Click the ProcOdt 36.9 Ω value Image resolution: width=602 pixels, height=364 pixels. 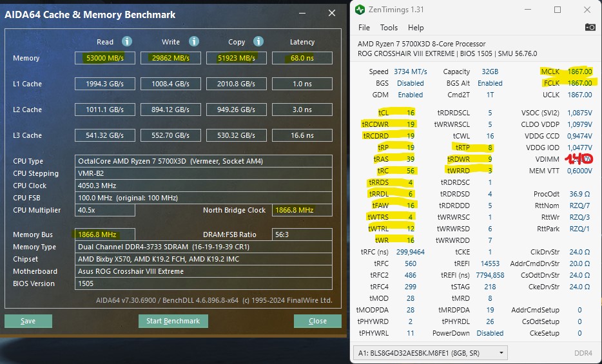pyautogui.click(x=579, y=194)
